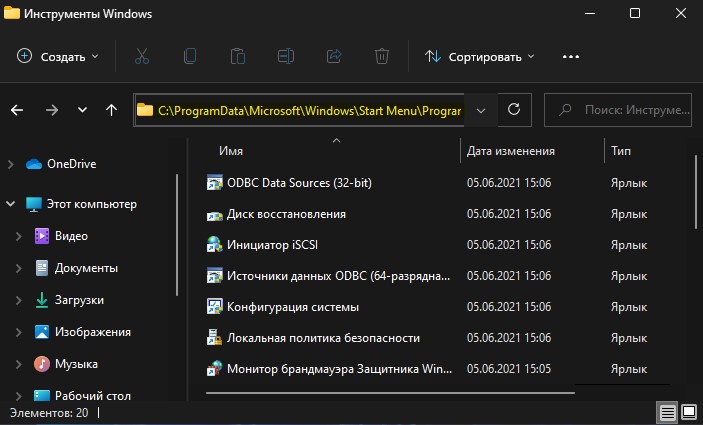Screen dimensions: 703x425
Task: Click Монитор брандмауэра shortcut icon
Action: coord(214,369)
